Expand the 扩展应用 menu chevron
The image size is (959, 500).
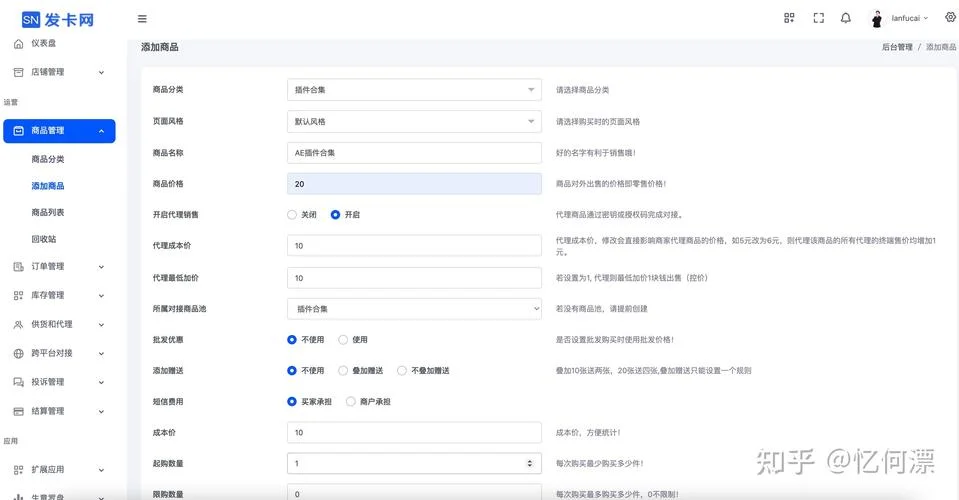102,471
